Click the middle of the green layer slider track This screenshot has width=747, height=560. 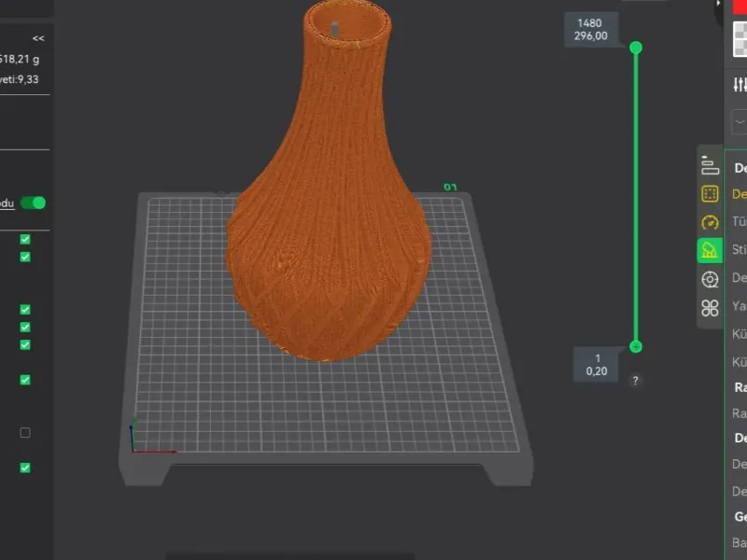(x=636, y=197)
